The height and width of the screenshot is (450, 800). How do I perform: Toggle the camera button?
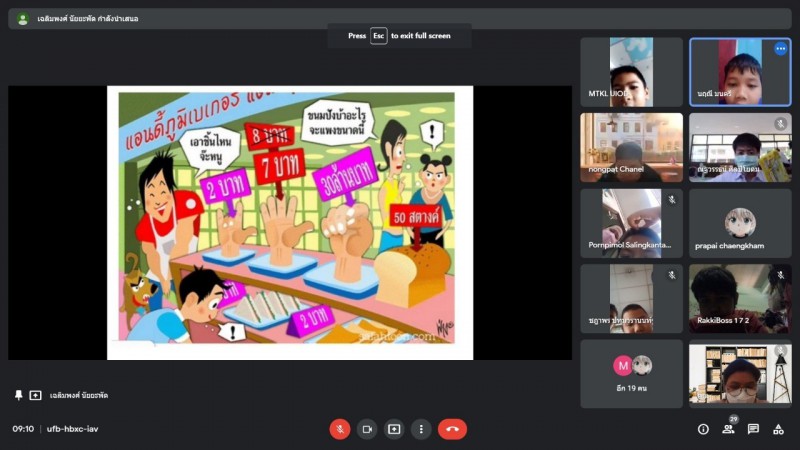click(367, 429)
